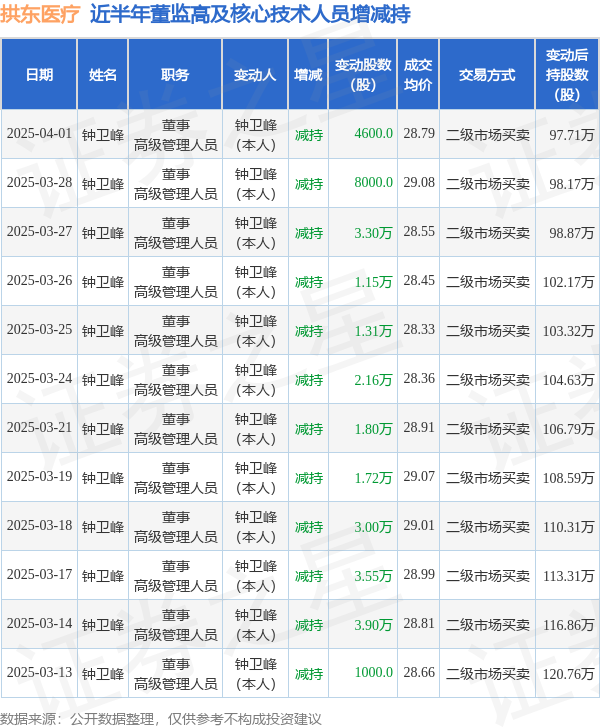
Task: Click share change value 2.16万
Action: (373, 380)
